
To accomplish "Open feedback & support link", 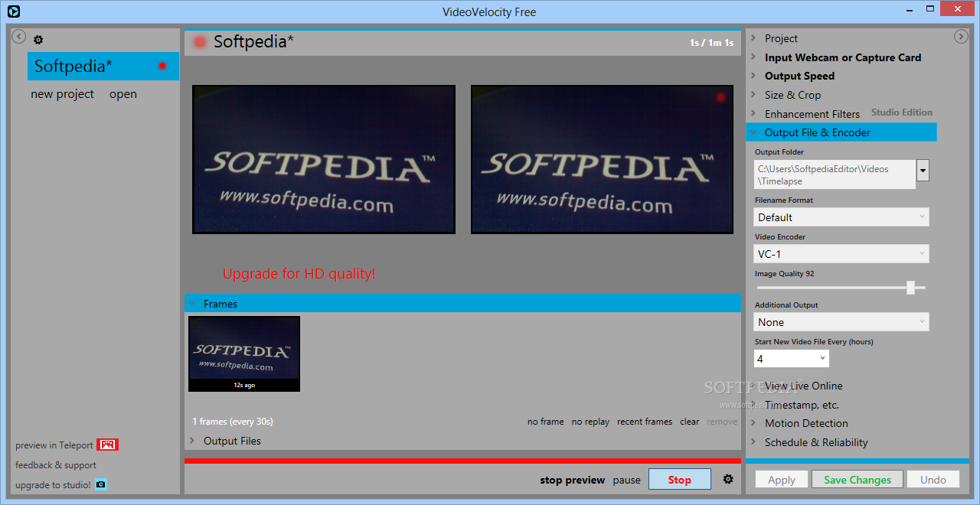I will (56, 464).
